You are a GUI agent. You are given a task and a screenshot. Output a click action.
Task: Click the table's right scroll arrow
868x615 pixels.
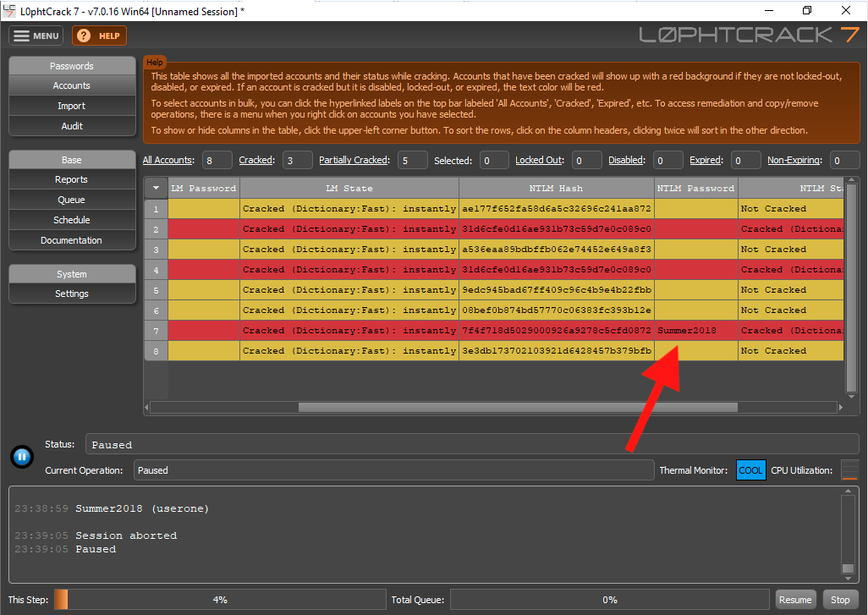(840, 408)
